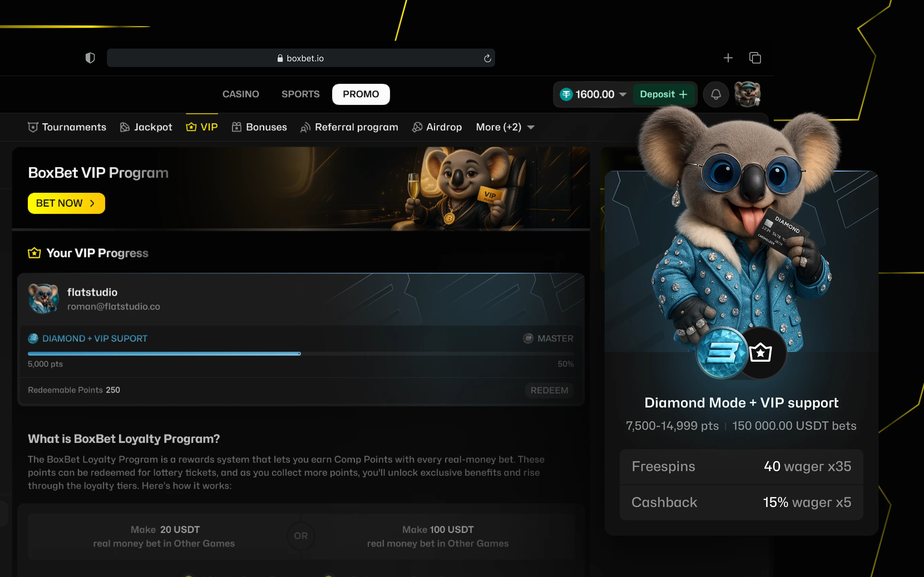Click the star badge next to the diamond
The width and height of the screenshot is (924, 577).
pyautogui.click(x=760, y=353)
